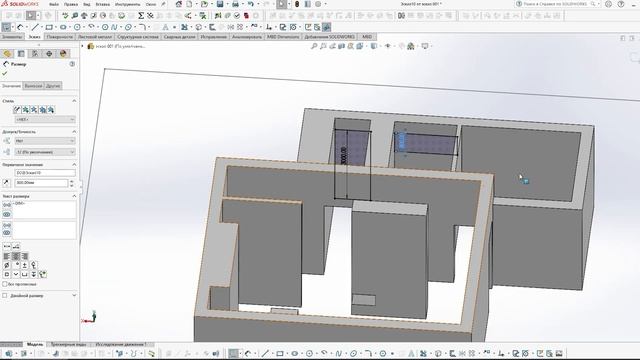The width and height of the screenshot is (640, 360).
Task: Insert the diameter symbol in dimension text
Action: coord(7,265)
